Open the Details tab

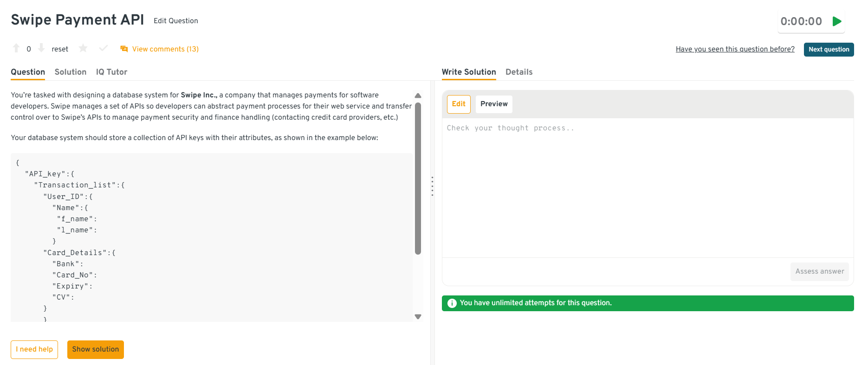(518, 72)
